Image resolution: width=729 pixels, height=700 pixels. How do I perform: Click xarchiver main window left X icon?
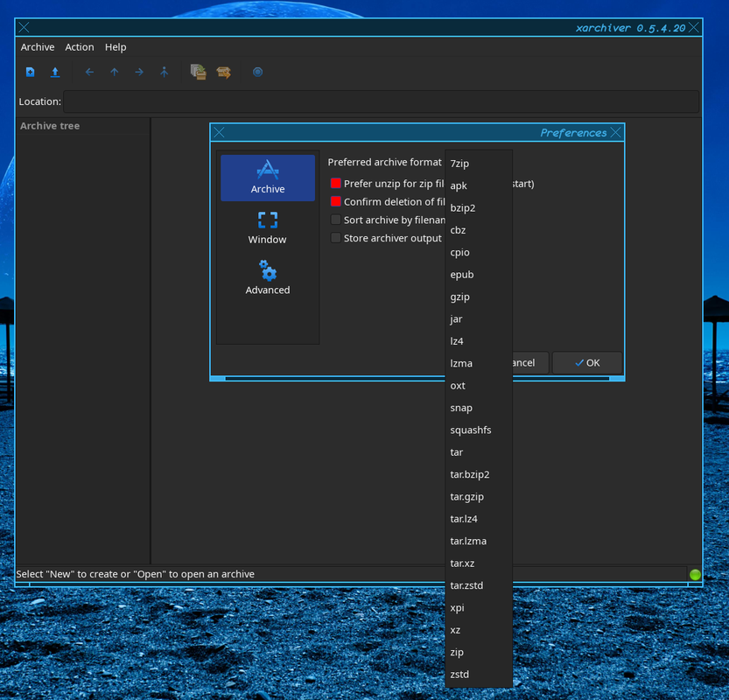[25, 28]
